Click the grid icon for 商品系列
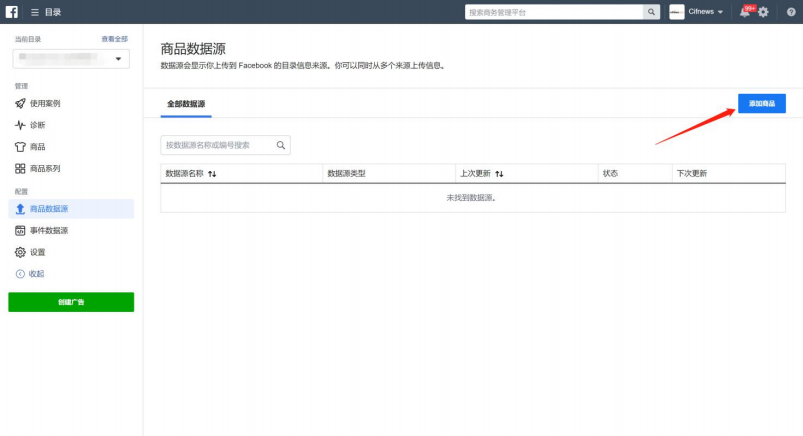The width and height of the screenshot is (803, 436). (20, 169)
